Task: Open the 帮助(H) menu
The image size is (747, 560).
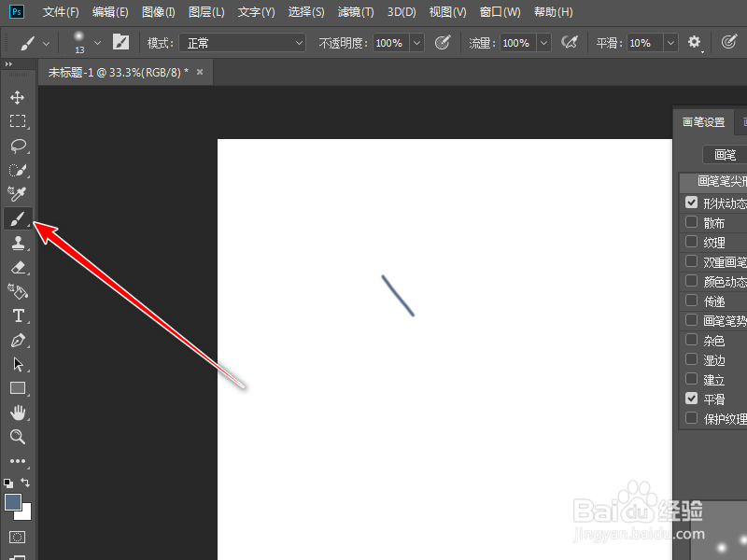Action: pos(553,12)
